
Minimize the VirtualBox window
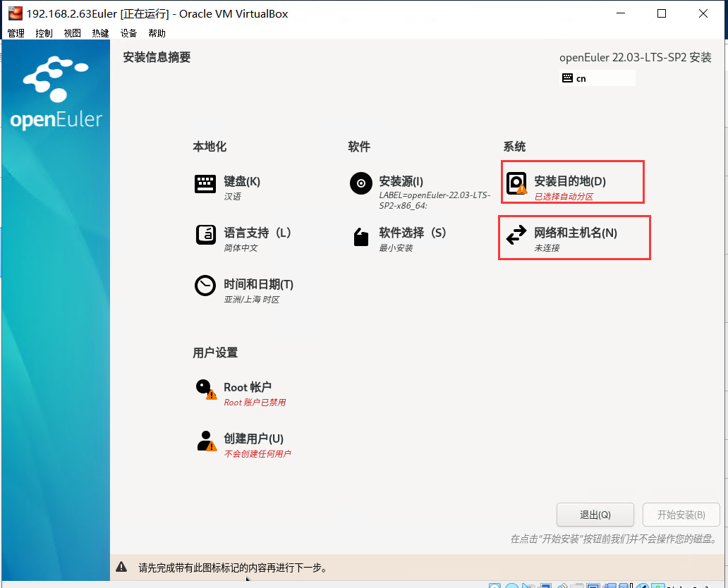pyautogui.click(x=621, y=13)
